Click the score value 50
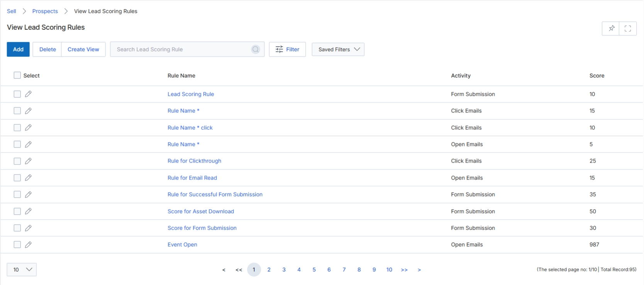 [x=593, y=212]
